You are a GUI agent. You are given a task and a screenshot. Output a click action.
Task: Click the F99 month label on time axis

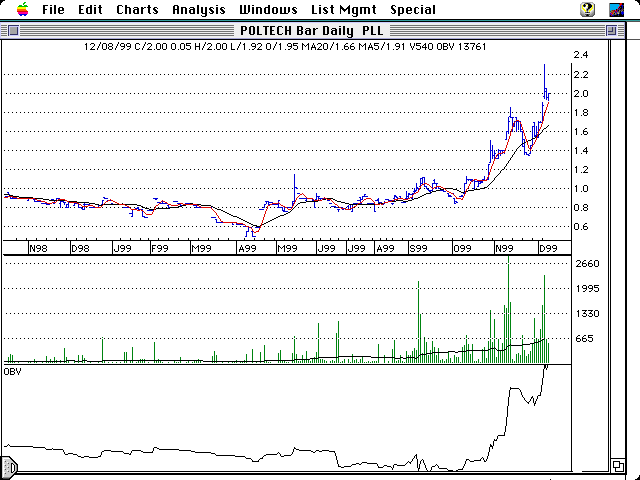pyautogui.click(x=160, y=248)
